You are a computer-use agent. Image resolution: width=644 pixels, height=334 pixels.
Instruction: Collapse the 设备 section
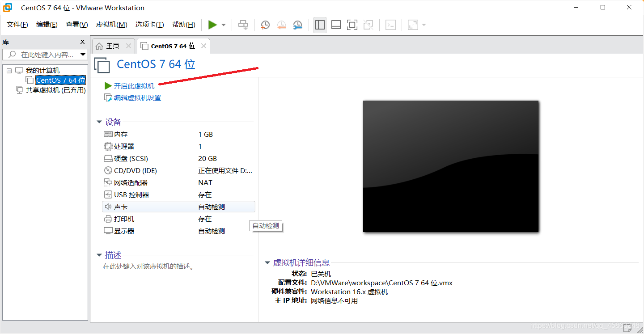click(x=99, y=122)
